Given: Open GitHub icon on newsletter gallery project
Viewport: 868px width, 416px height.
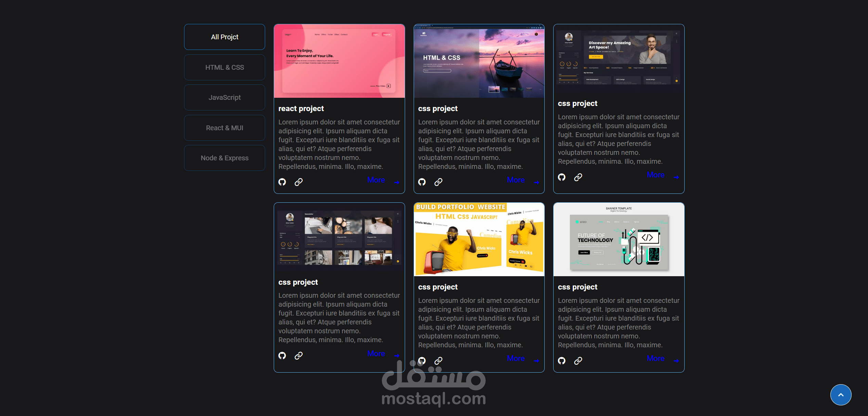Looking at the screenshot, I should click(282, 355).
